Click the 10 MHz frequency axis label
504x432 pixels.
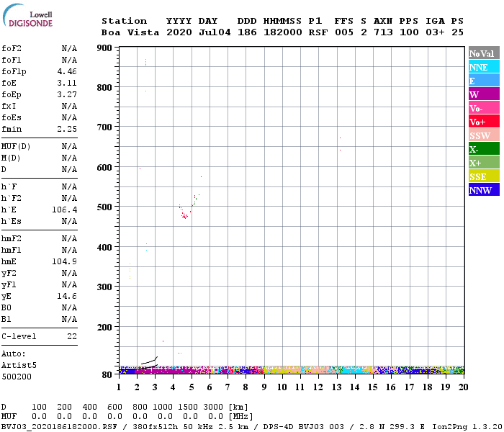(x=282, y=387)
